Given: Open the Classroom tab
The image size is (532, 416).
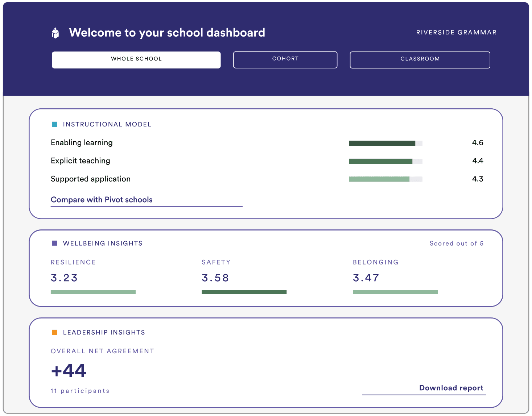Looking at the screenshot, I should [x=420, y=60].
